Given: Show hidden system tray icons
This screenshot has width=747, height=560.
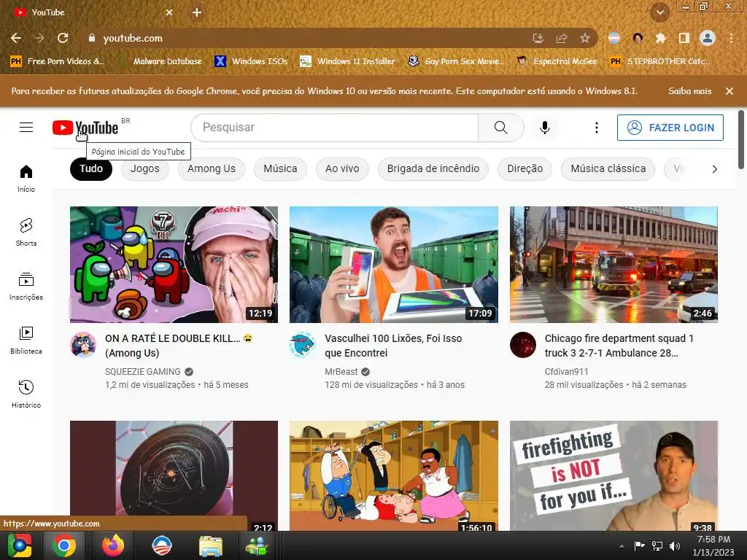Looking at the screenshot, I should point(622,545).
